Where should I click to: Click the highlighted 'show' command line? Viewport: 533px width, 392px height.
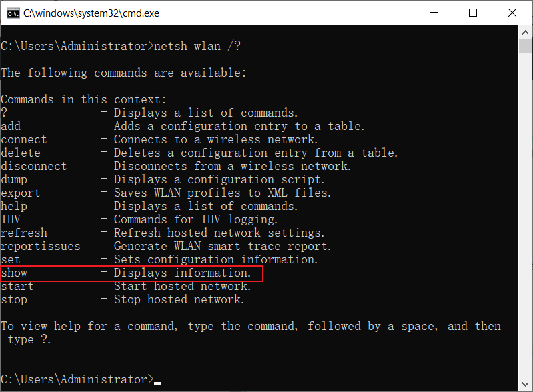click(x=131, y=273)
